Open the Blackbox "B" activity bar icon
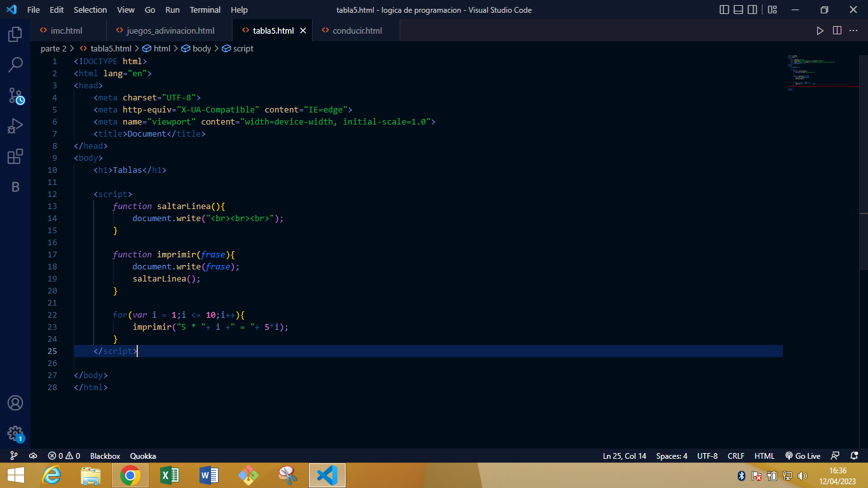Image resolution: width=868 pixels, height=488 pixels. pos(15,187)
